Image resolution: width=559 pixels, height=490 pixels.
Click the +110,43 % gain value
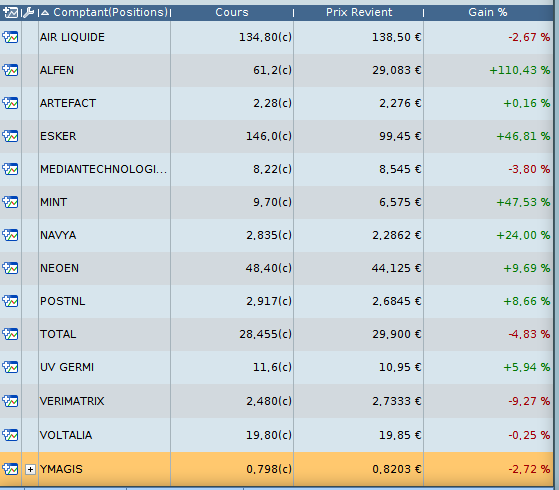tap(520, 70)
